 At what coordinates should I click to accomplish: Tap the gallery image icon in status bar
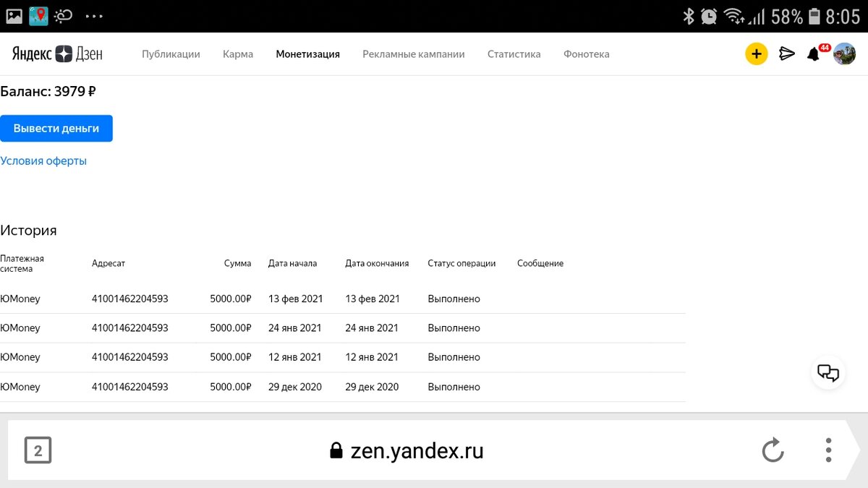[x=14, y=16]
